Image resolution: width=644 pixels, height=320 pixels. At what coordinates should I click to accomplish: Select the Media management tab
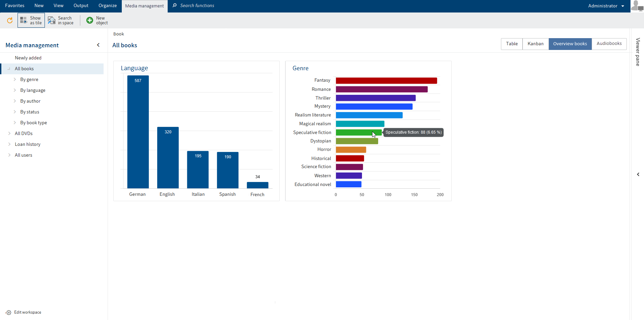click(144, 5)
